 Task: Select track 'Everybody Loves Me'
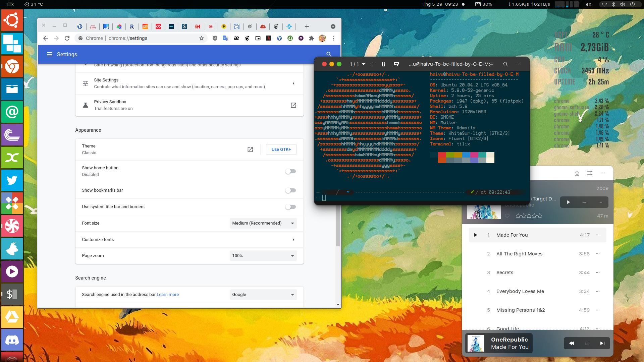537,291
